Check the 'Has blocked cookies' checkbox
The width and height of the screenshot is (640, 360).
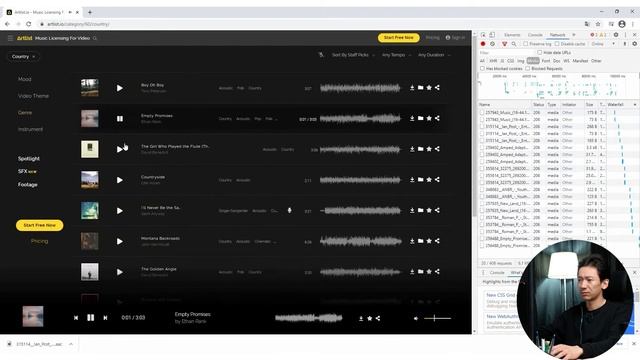(x=482, y=69)
